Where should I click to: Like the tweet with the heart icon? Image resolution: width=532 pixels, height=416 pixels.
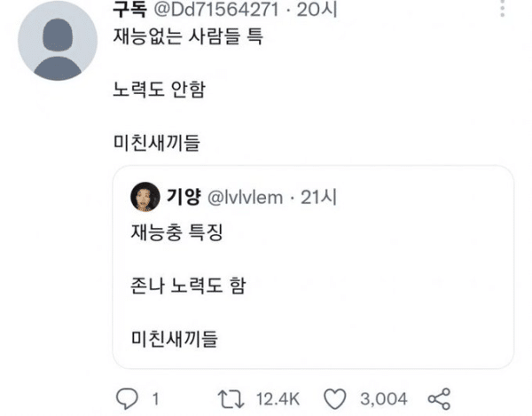tap(334, 396)
